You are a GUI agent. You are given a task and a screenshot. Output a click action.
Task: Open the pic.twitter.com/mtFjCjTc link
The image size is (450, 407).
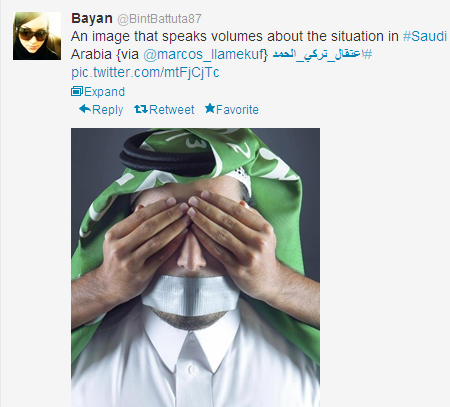pyautogui.click(x=145, y=72)
